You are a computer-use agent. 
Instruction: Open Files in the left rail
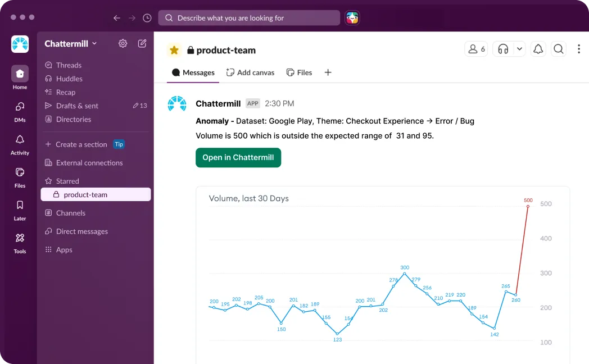20,177
